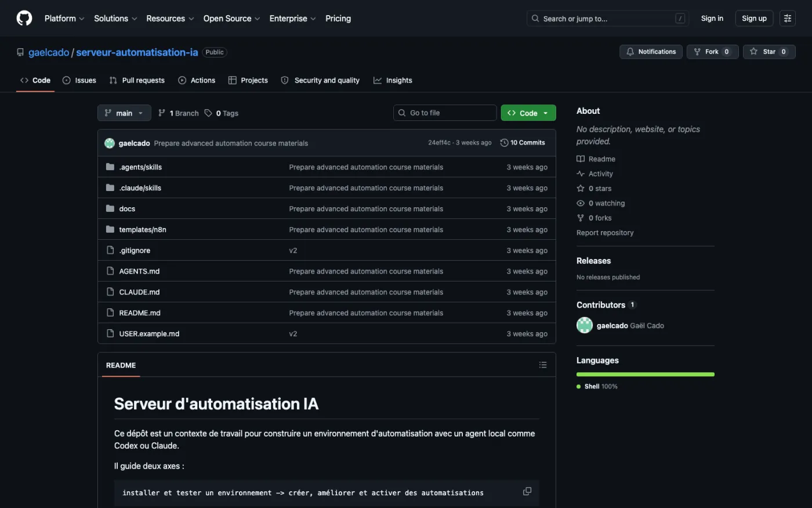Click the fork icon beside 0 forks
Screen dimensions: 812x508
581,218
